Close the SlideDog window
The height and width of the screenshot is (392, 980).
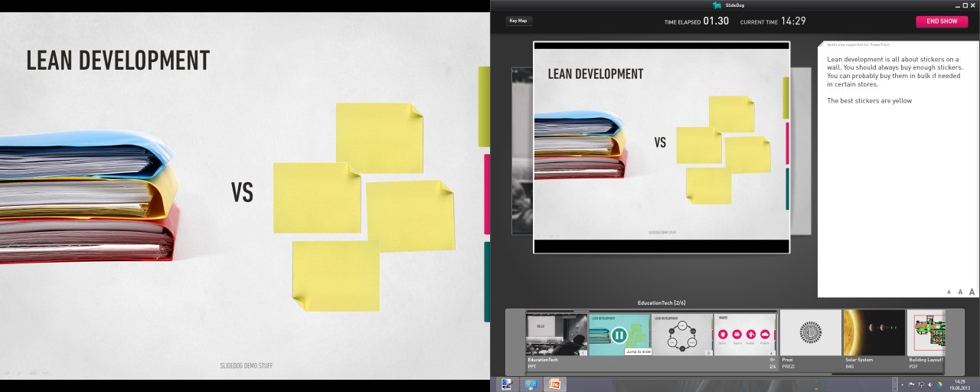click(972, 5)
